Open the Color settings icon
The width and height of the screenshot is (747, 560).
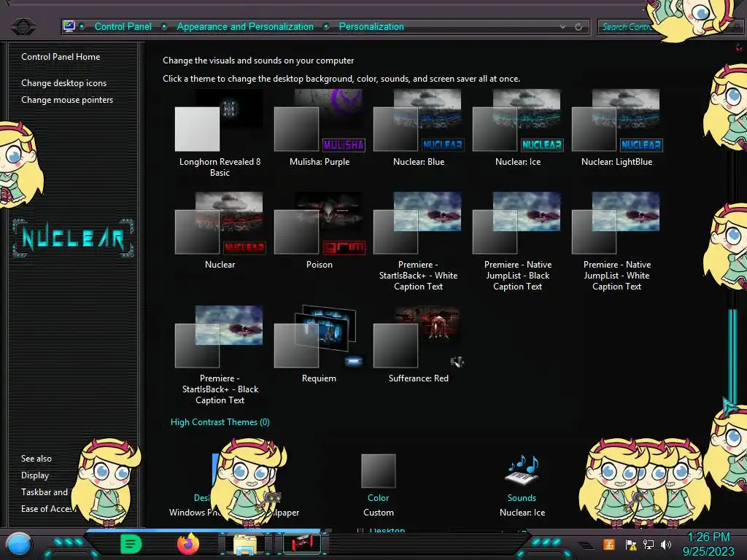pyautogui.click(x=379, y=471)
